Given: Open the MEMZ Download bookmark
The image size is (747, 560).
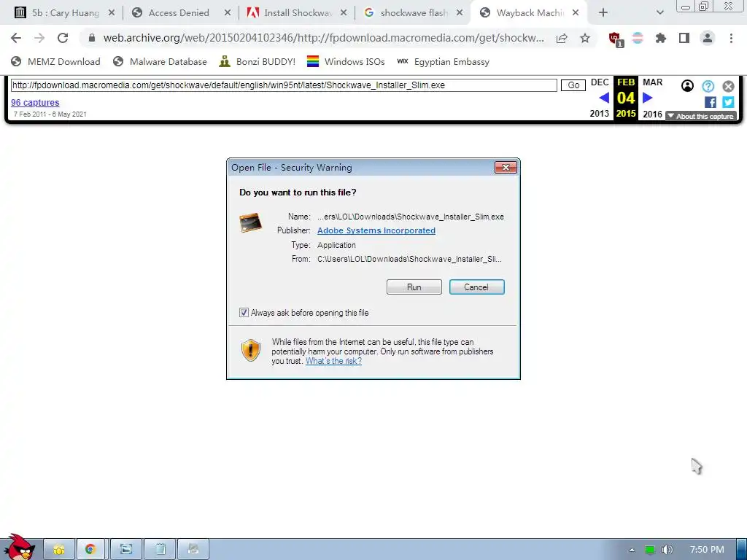Looking at the screenshot, I should click(x=55, y=61).
